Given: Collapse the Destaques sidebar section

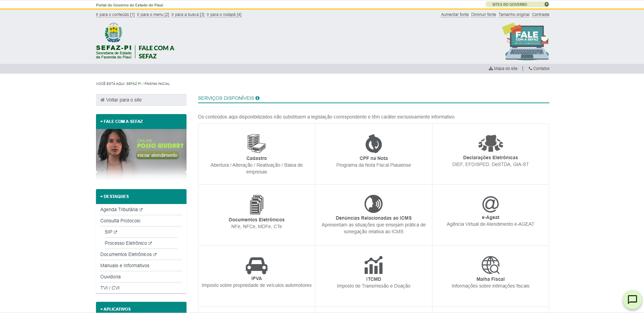Looking at the screenshot, I should pos(116,197).
